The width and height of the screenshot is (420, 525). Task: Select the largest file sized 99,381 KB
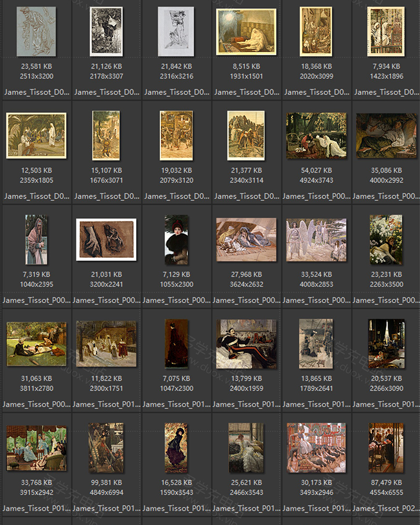(x=107, y=446)
